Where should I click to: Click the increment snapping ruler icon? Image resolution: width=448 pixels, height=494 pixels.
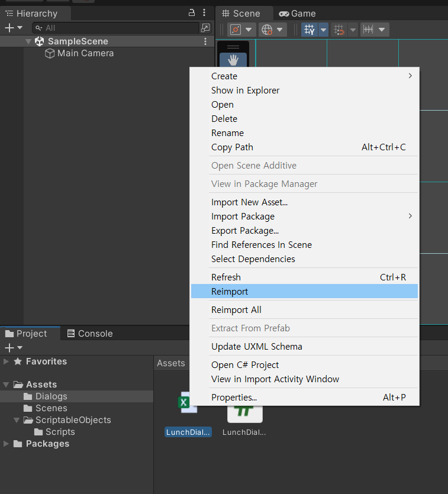click(x=368, y=30)
